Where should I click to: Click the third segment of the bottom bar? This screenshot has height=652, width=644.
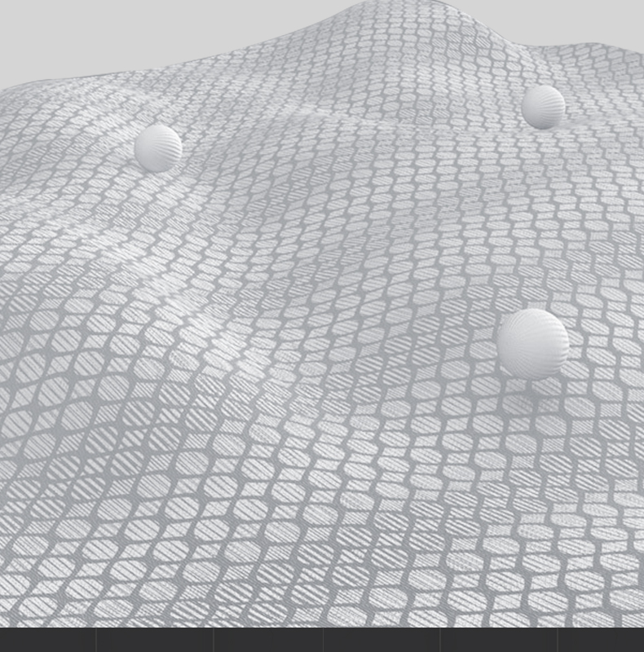tap(268, 640)
